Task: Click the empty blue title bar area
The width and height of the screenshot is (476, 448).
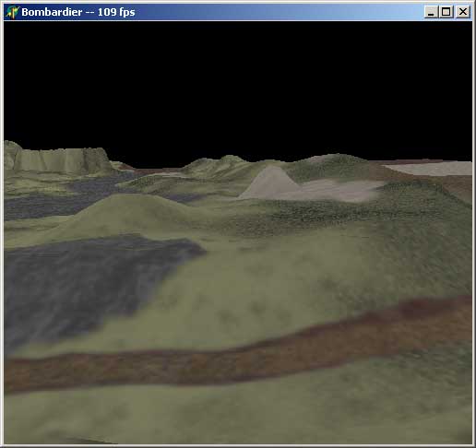Action: (x=277, y=12)
